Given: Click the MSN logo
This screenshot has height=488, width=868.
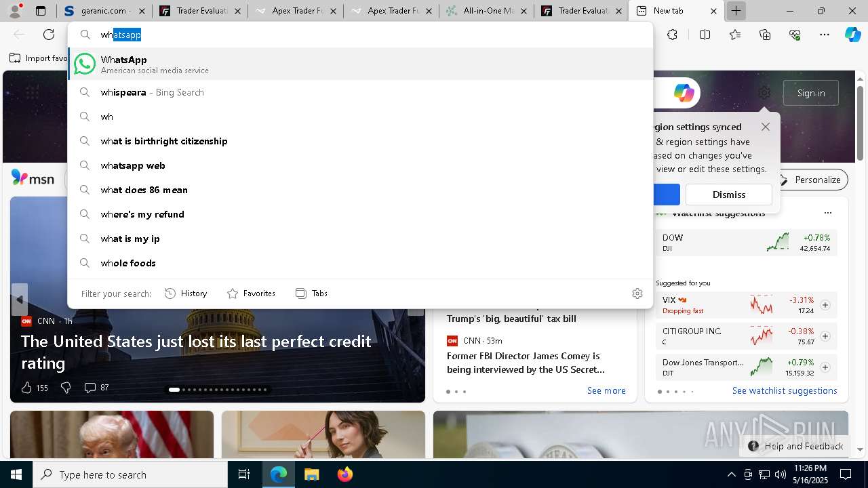Looking at the screenshot, I should click(33, 178).
